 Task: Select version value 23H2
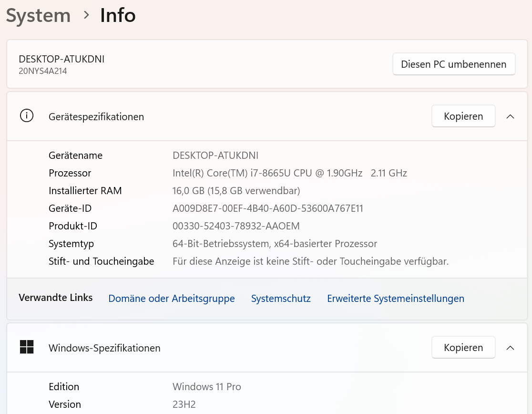[x=184, y=404]
